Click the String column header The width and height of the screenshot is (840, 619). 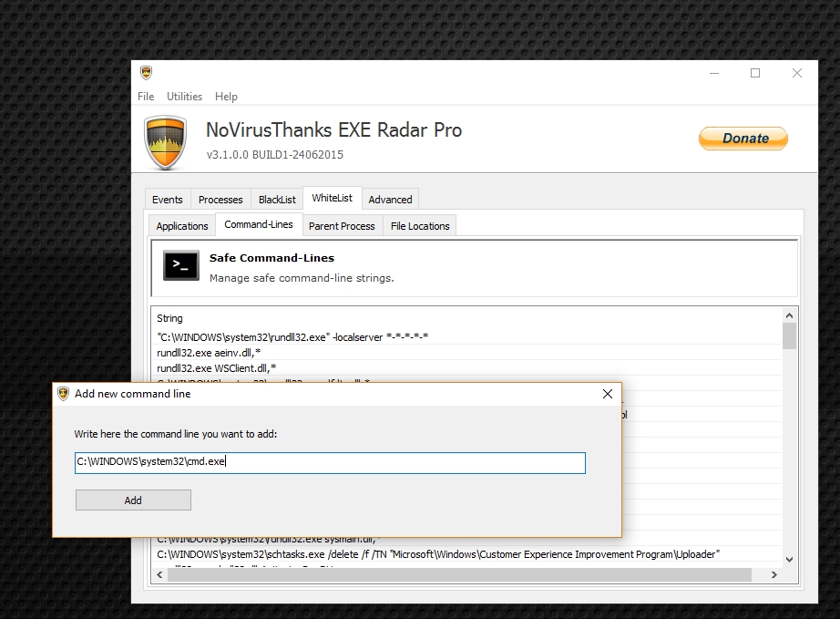click(x=169, y=318)
